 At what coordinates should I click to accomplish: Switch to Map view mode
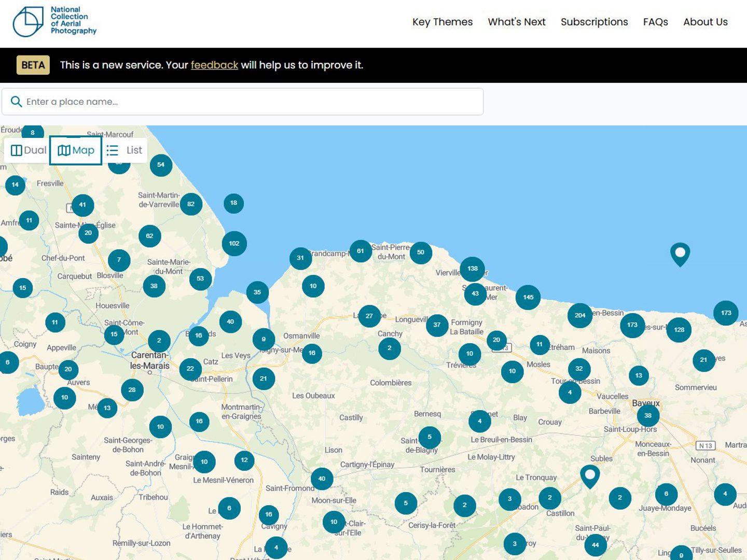[x=75, y=150]
